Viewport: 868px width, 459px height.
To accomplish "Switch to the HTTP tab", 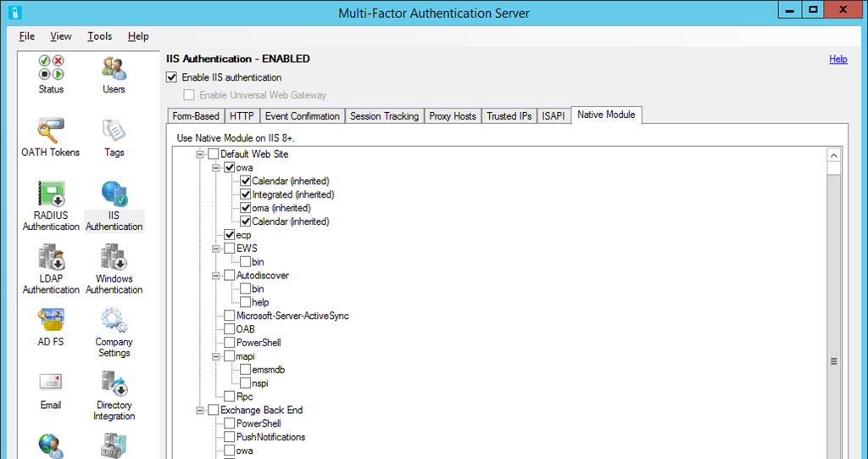I will pyautogui.click(x=242, y=116).
